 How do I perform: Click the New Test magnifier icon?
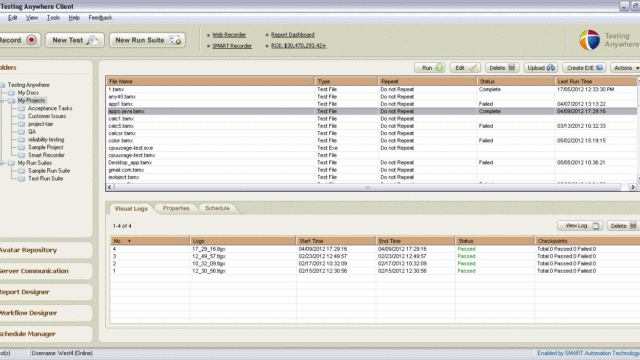pos(92,40)
